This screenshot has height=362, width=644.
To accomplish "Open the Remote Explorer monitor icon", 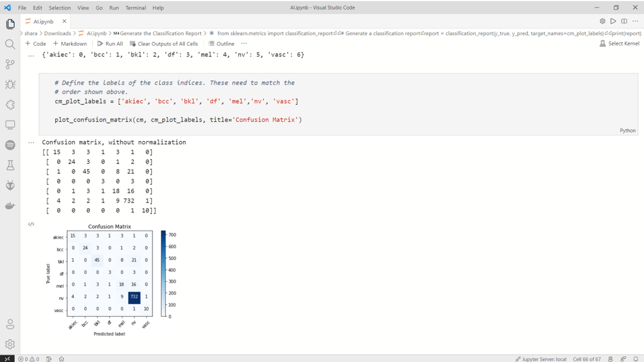I will [x=10, y=125].
